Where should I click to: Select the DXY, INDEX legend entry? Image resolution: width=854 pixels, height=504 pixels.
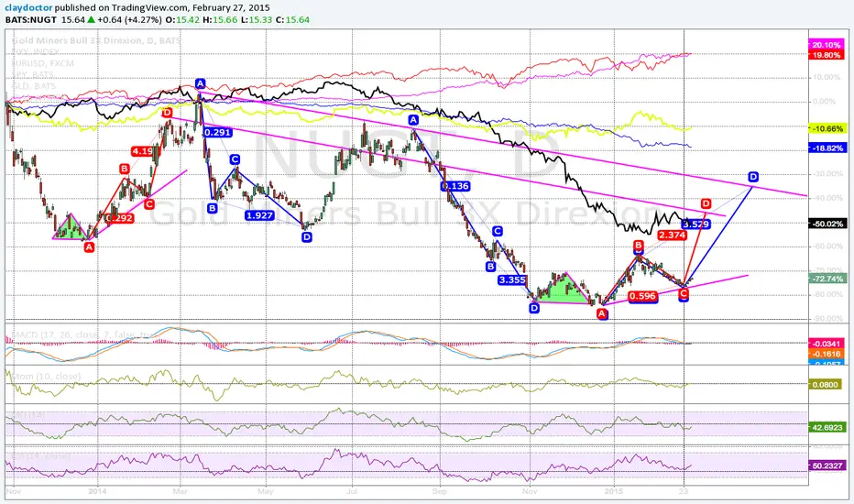point(36,51)
